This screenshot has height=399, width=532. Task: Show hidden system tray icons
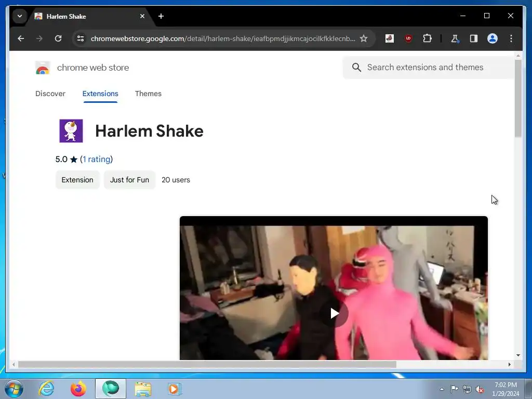pyautogui.click(x=442, y=389)
